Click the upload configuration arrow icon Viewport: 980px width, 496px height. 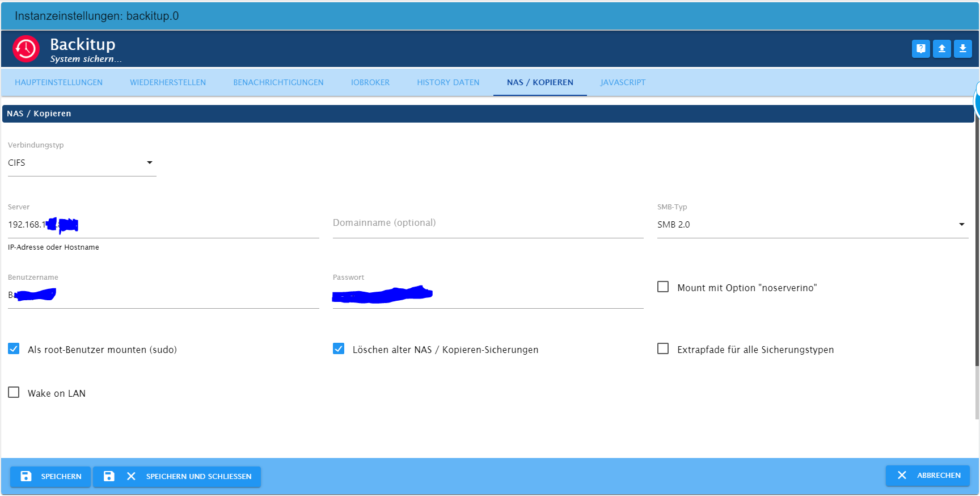[942, 49]
